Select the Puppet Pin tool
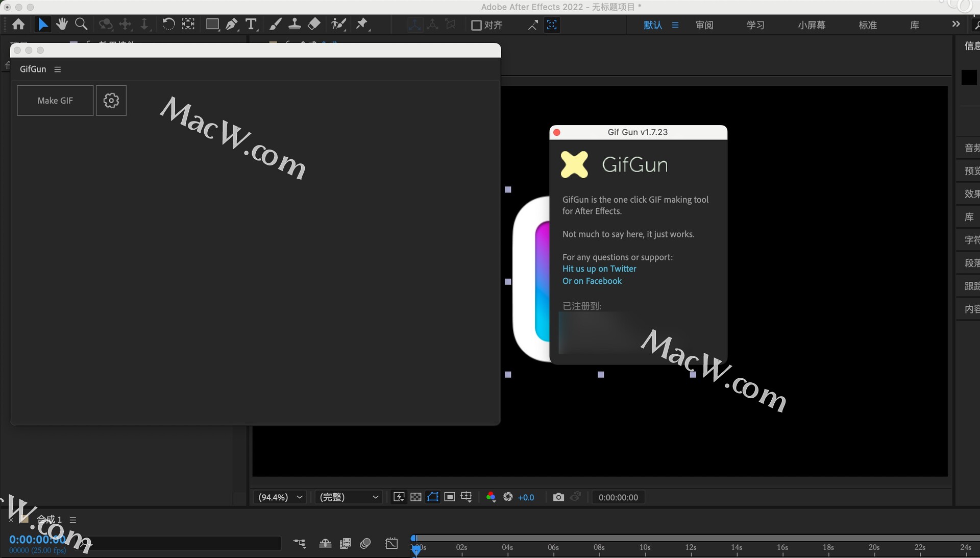The image size is (980, 558). tap(362, 24)
